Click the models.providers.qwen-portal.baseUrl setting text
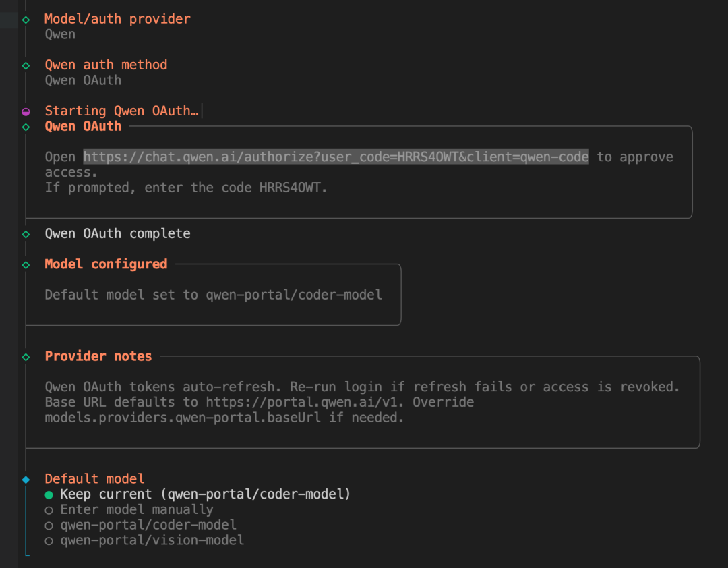Viewport: 728px width, 568px height. [183, 418]
